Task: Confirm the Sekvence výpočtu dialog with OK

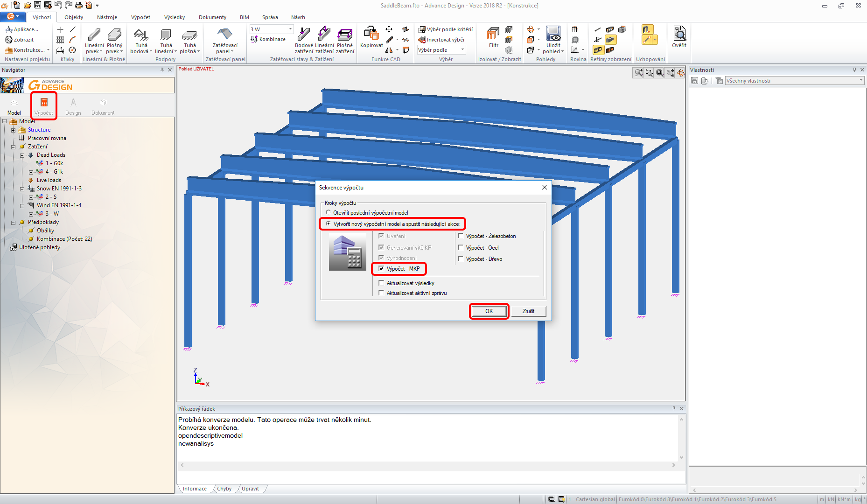Action: tap(489, 311)
